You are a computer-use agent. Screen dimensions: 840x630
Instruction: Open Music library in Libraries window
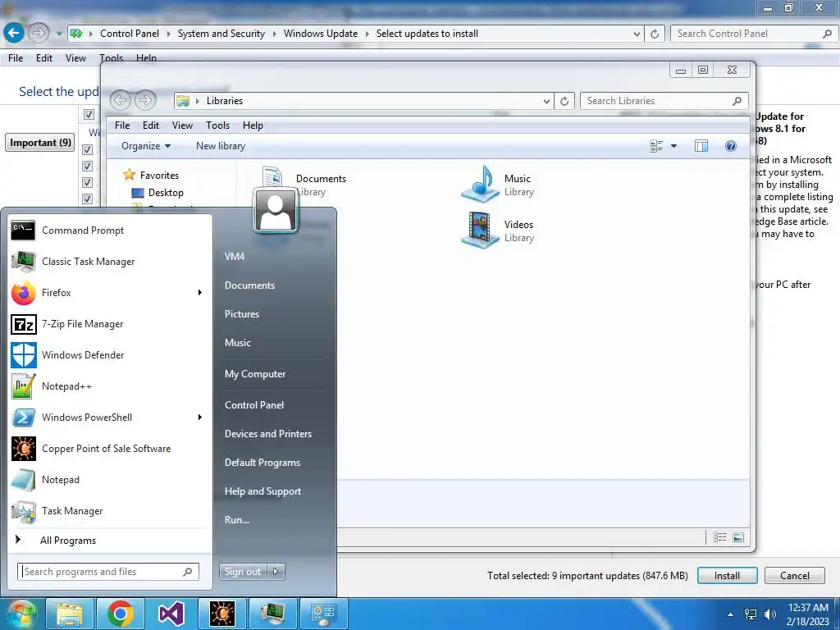point(497,185)
